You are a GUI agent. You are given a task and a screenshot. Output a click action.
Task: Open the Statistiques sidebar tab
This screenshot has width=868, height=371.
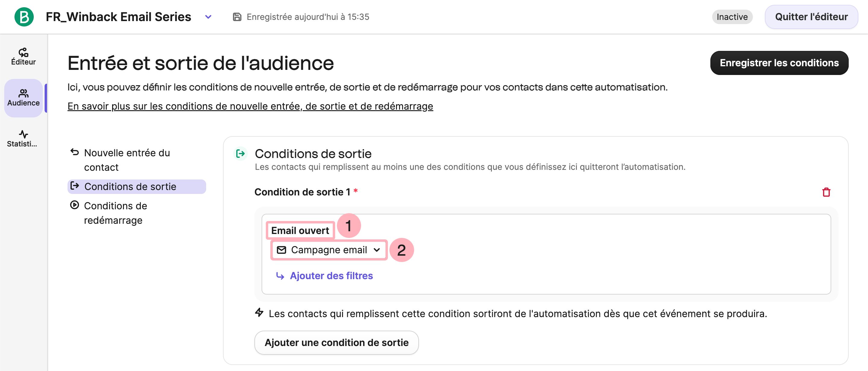pyautogui.click(x=22, y=139)
